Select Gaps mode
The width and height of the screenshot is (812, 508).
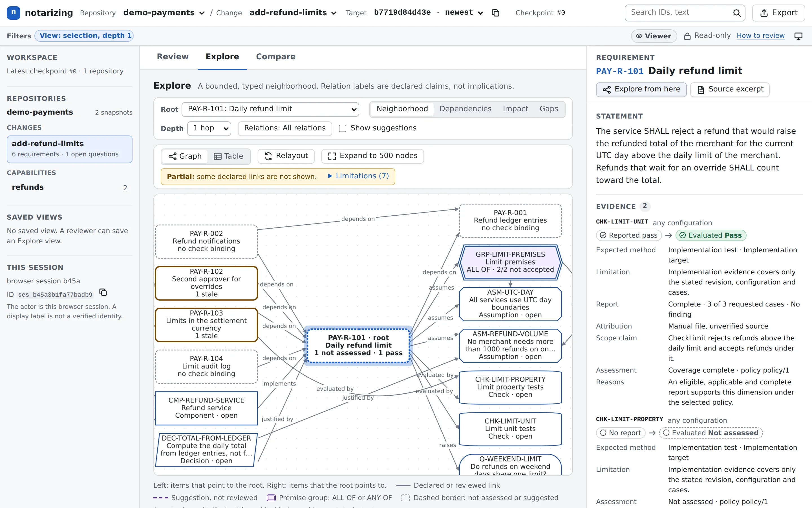point(549,109)
